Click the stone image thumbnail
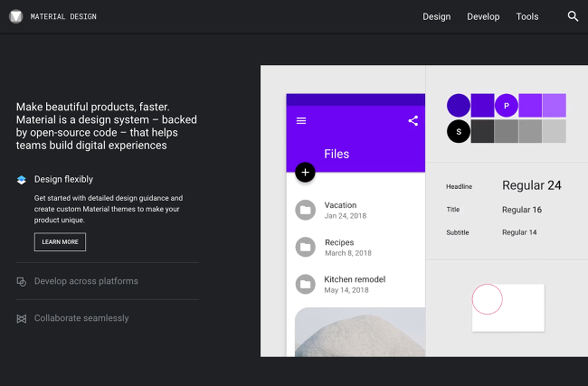The width and height of the screenshot is (588, 386). [x=360, y=332]
